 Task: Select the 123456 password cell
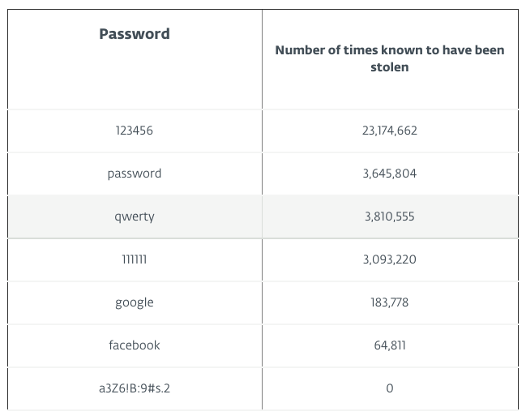point(135,131)
